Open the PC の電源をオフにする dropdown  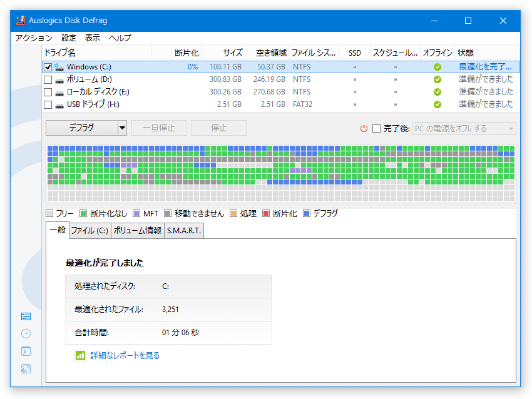tap(464, 128)
